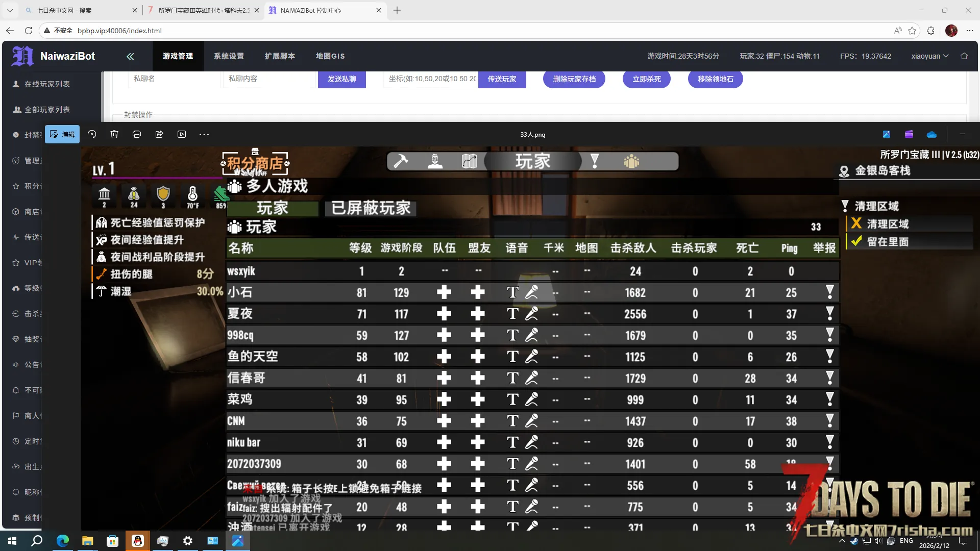Click the home icon next to xiaoyuan
The height and width of the screenshot is (551, 980).
(x=964, y=56)
